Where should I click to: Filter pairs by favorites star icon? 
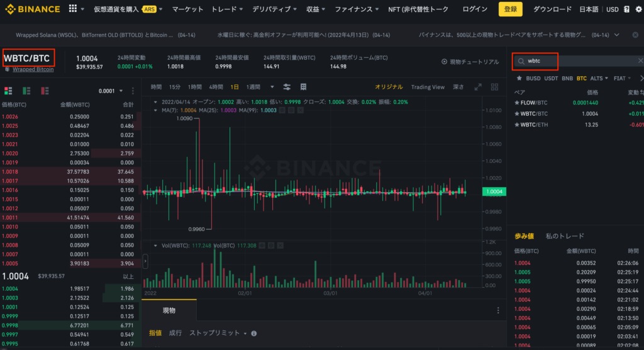click(x=519, y=78)
